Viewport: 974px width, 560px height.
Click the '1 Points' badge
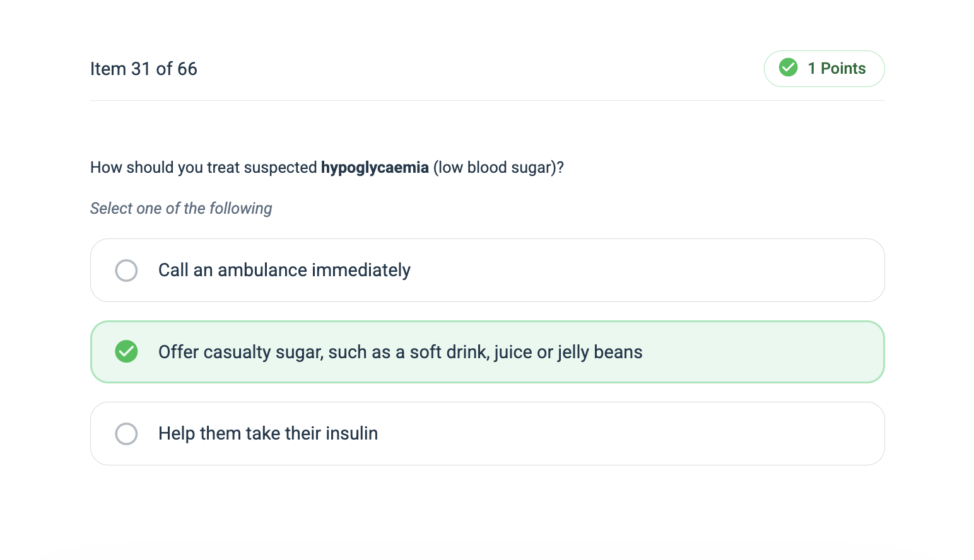[824, 69]
